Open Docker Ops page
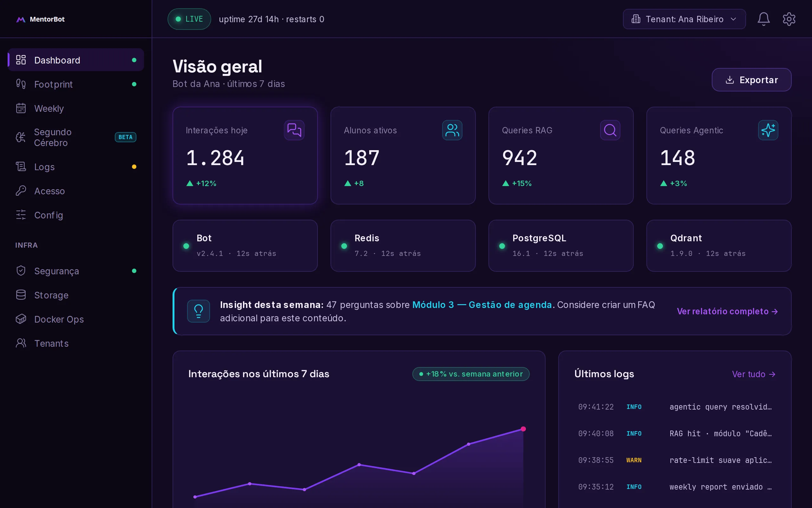Image resolution: width=812 pixels, height=508 pixels. point(76,319)
